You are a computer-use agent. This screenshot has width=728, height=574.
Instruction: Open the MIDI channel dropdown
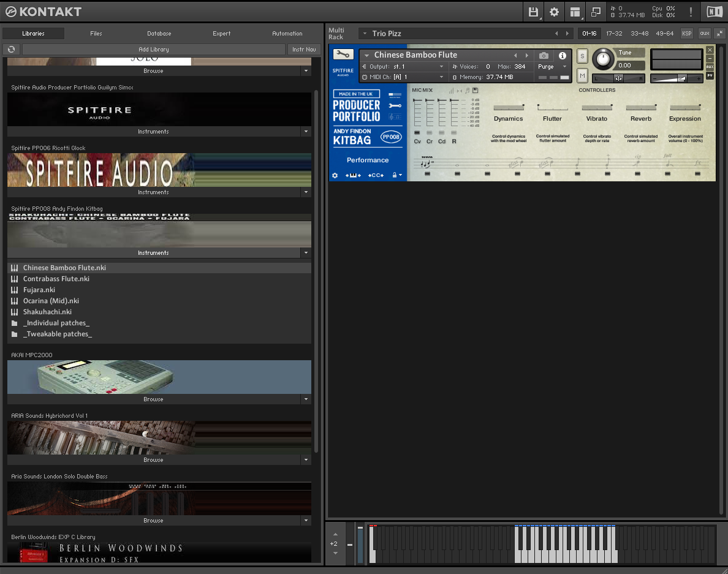pos(403,77)
